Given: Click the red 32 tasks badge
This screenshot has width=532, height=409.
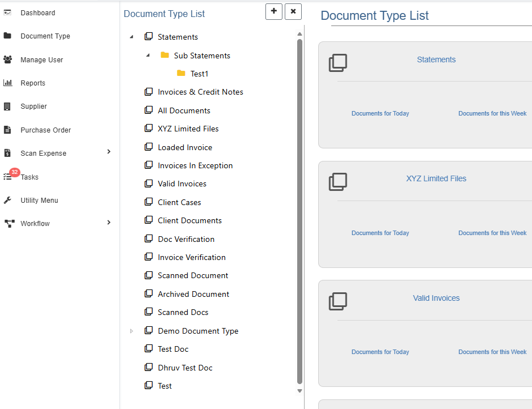Looking at the screenshot, I should click(x=15, y=172).
